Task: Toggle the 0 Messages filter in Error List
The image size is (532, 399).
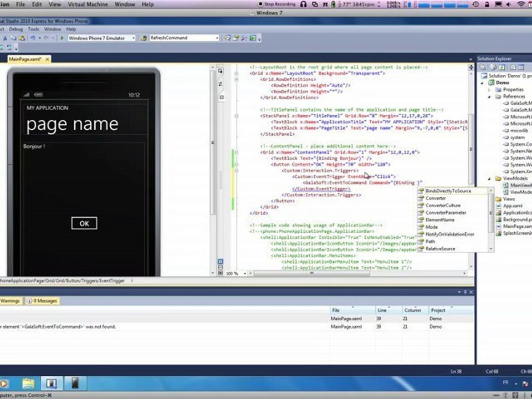Action: tap(42, 301)
